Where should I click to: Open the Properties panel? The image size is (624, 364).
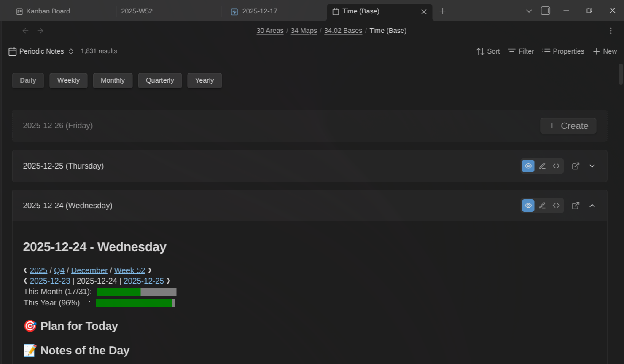563,51
